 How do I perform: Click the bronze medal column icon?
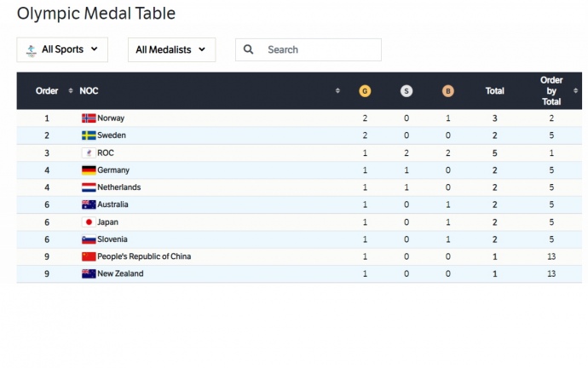tap(448, 91)
